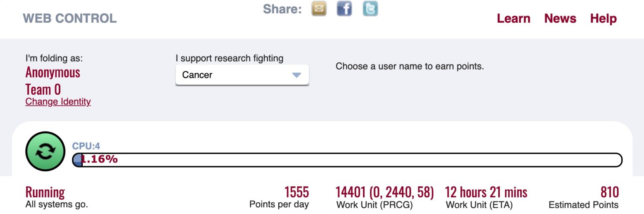Viewport: 644px width, 214px height.
Task: Click the Anonymous user name
Action: point(53,72)
